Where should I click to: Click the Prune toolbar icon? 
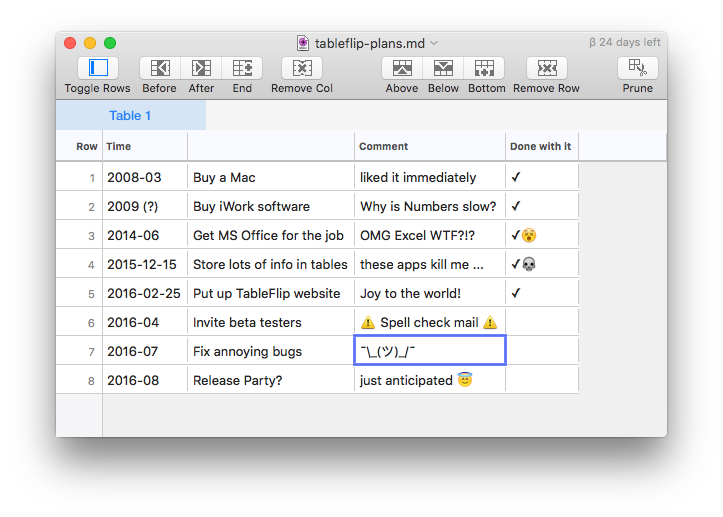[638, 68]
